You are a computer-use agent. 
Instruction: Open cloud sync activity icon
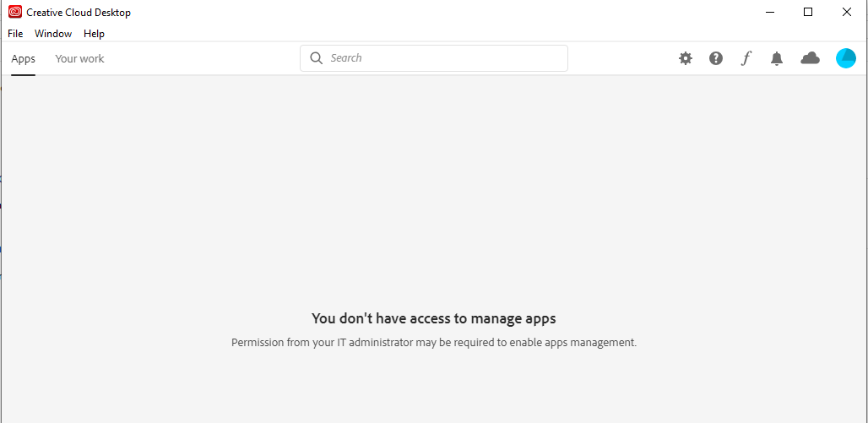pyautogui.click(x=810, y=57)
